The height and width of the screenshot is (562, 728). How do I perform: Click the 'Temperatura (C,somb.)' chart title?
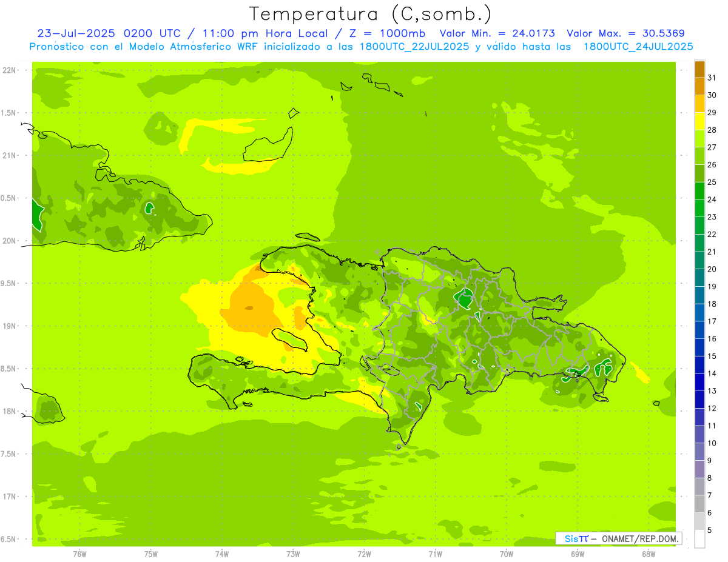pos(370,13)
